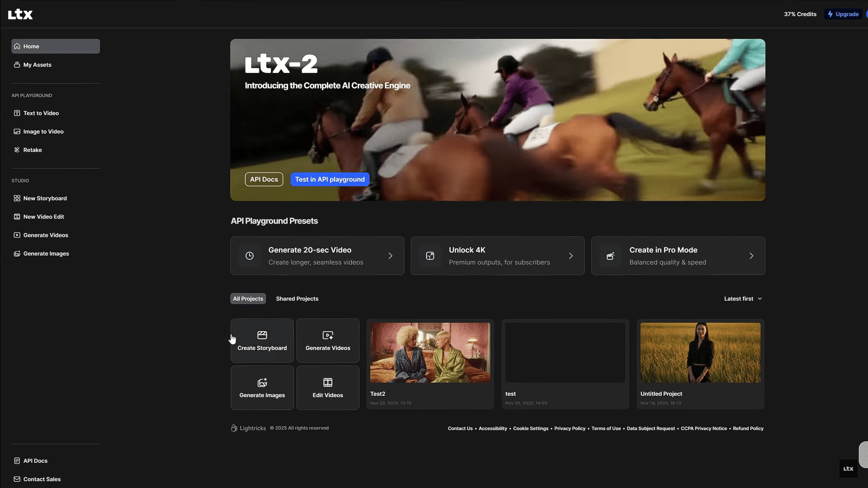The image size is (868, 488).
Task: Click the New Video Edit icon
Action: pos(17,217)
